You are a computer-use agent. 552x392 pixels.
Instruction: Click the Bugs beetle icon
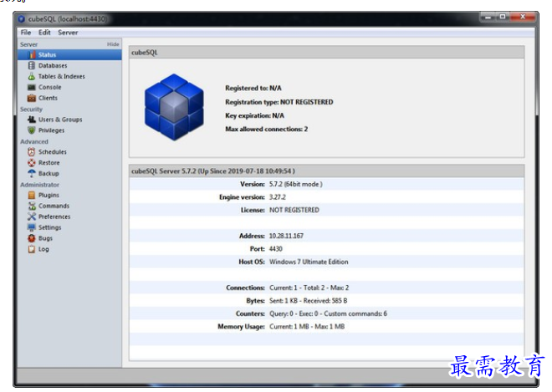[32, 238]
